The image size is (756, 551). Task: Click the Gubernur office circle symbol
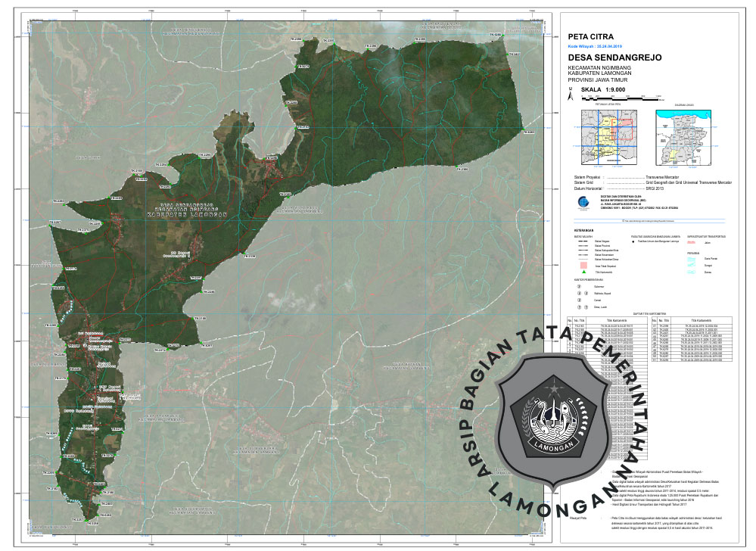(x=580, y=288)
